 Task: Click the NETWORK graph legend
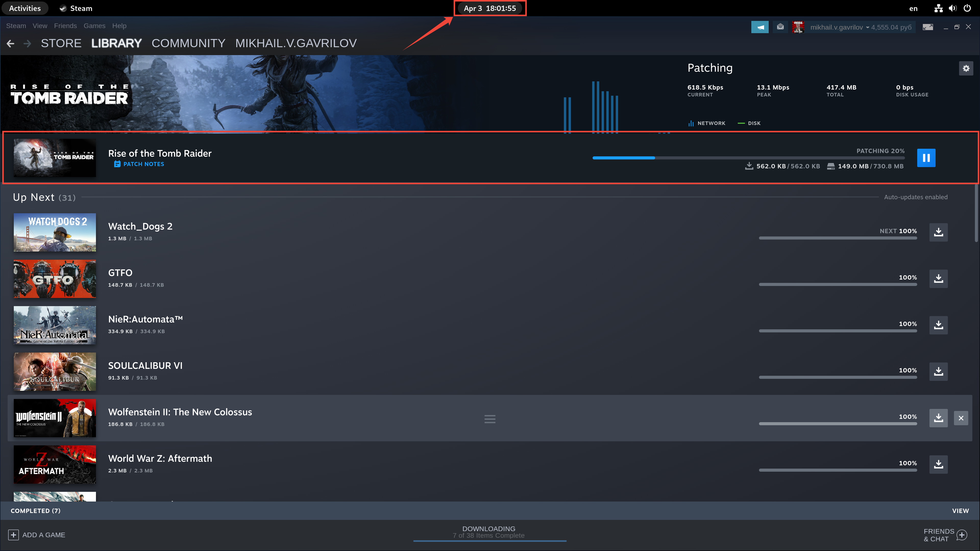pyautogui.click(x=707, y=123)
